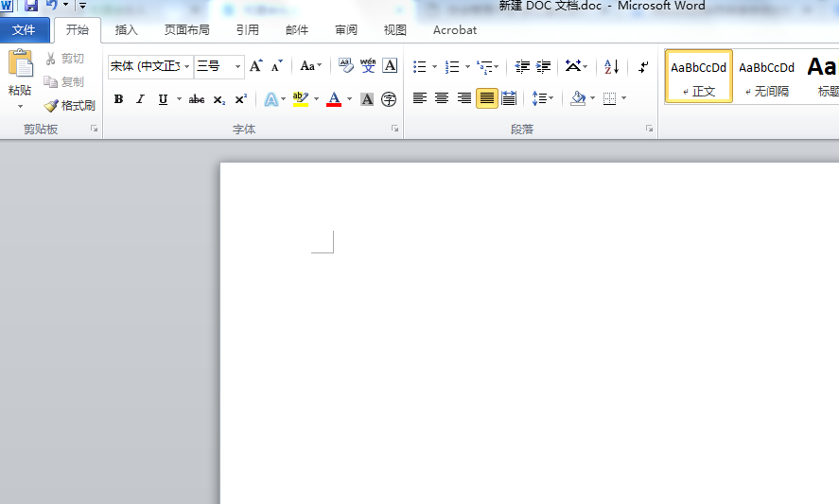Switch to the View (视图) tab

point(394,30)
